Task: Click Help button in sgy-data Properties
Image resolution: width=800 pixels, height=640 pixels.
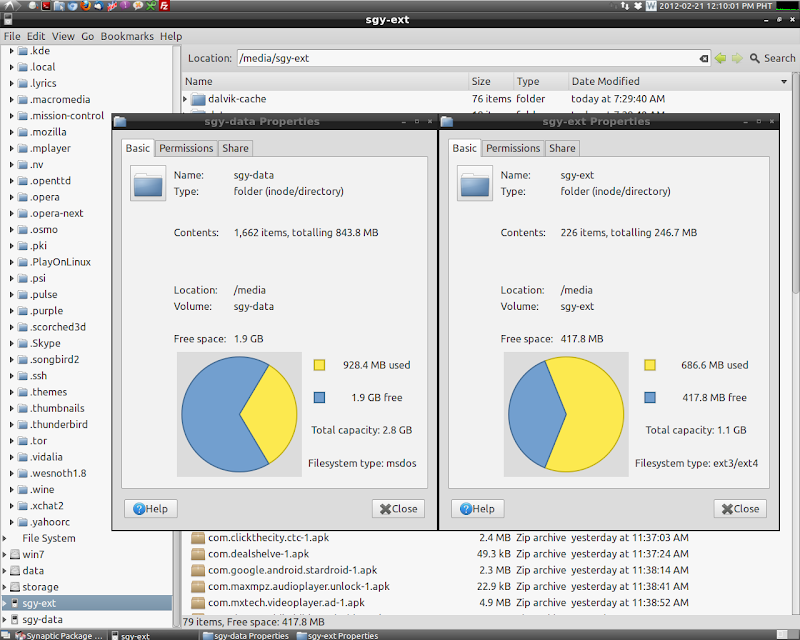Action: [x=151, y=508]
